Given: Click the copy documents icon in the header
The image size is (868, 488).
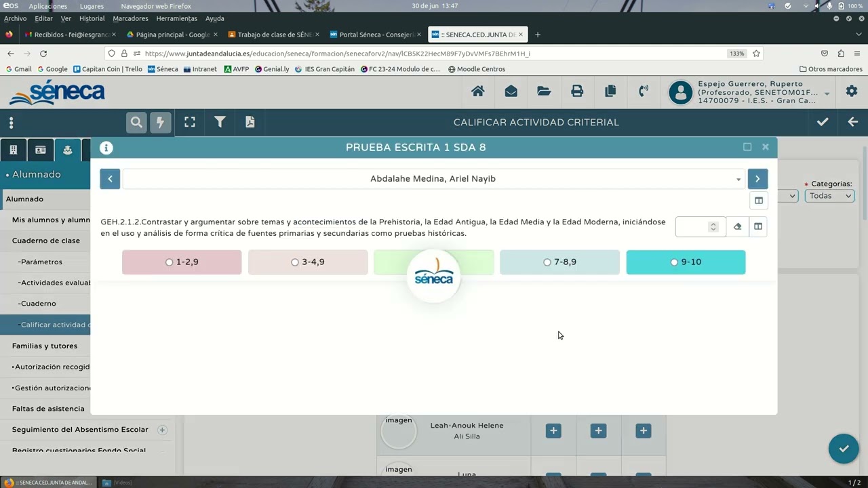Looking at the screenshot, I should (x=610, y=91).
